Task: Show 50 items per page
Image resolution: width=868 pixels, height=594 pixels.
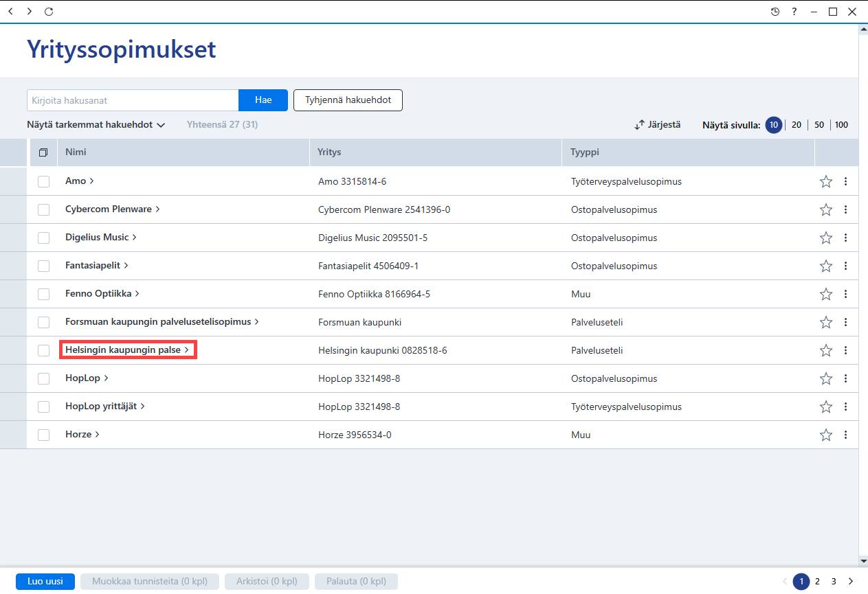Action: coord(819,125)
